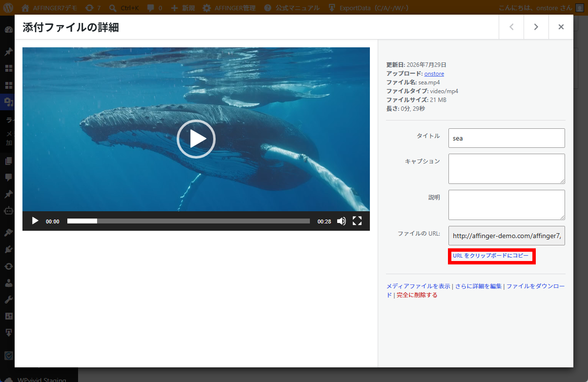Open メディアファイルを表示 link
The image size is (588, 382).
pos(418,286)
